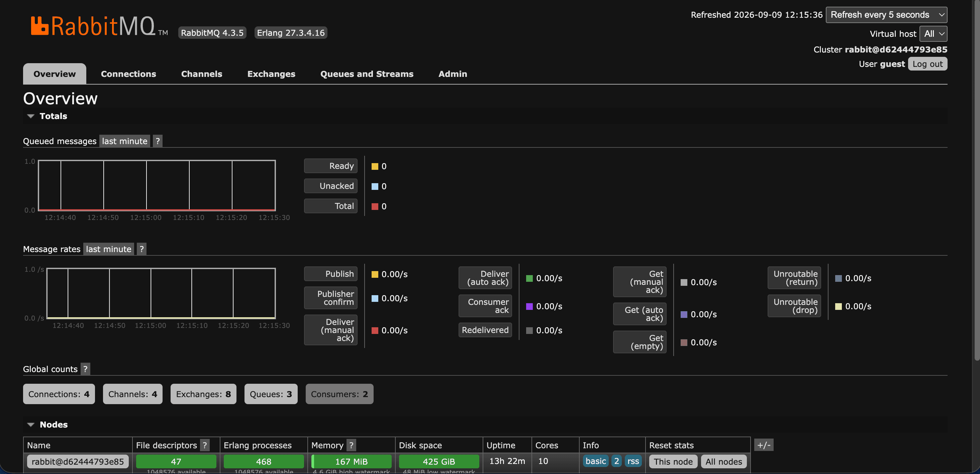Toggle the Unacked series label
Screen dimensions: 980x474
330,186
